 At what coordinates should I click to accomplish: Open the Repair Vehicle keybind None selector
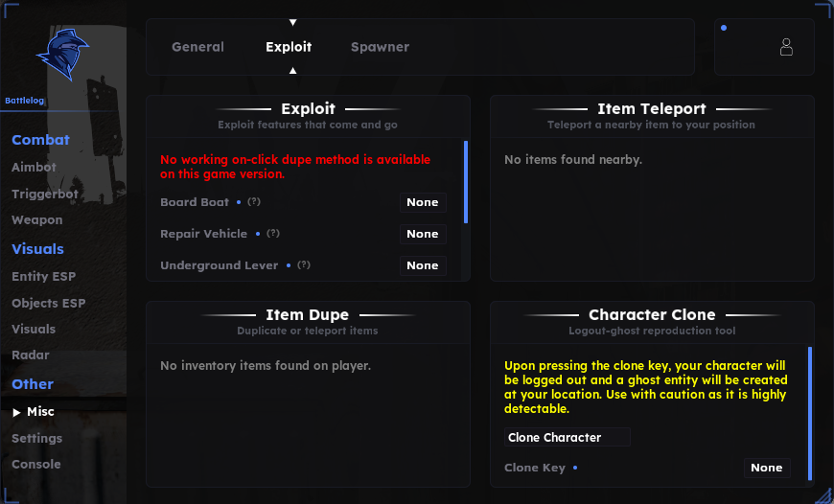point(423,234)
